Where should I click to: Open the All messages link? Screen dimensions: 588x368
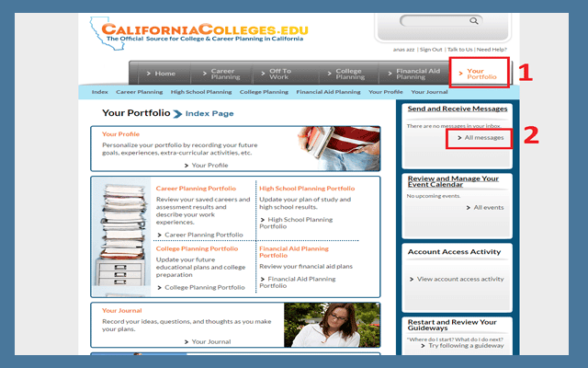(x=481, y=138)
